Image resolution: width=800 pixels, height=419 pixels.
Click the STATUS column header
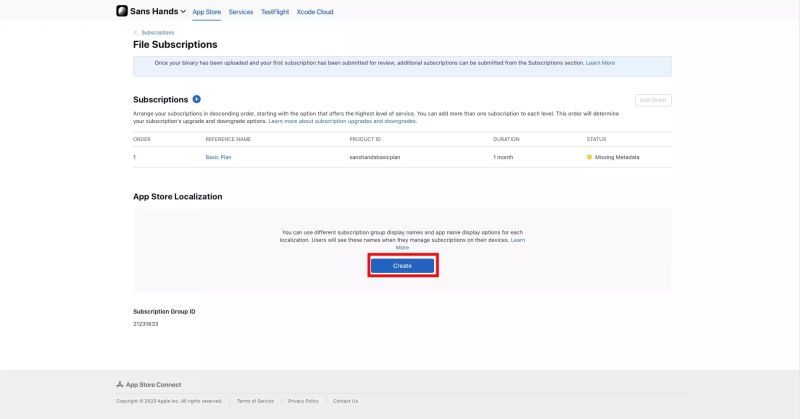[x=596, y=139]
